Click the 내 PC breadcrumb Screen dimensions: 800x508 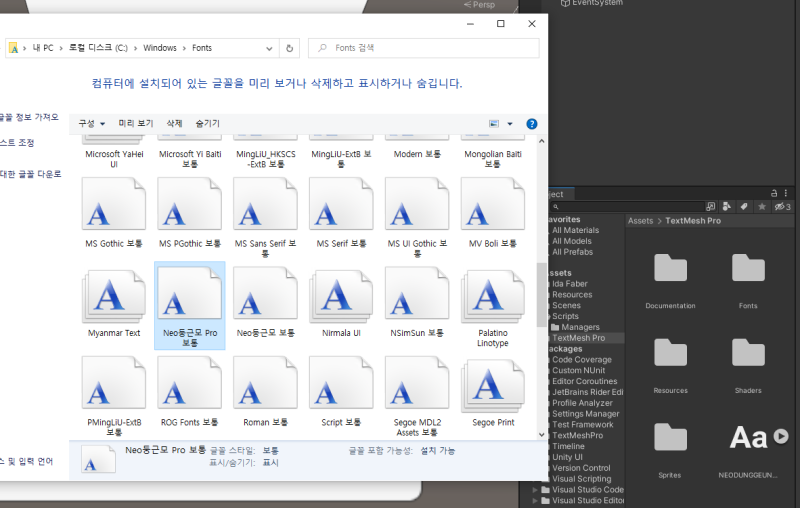pos(43,48)
